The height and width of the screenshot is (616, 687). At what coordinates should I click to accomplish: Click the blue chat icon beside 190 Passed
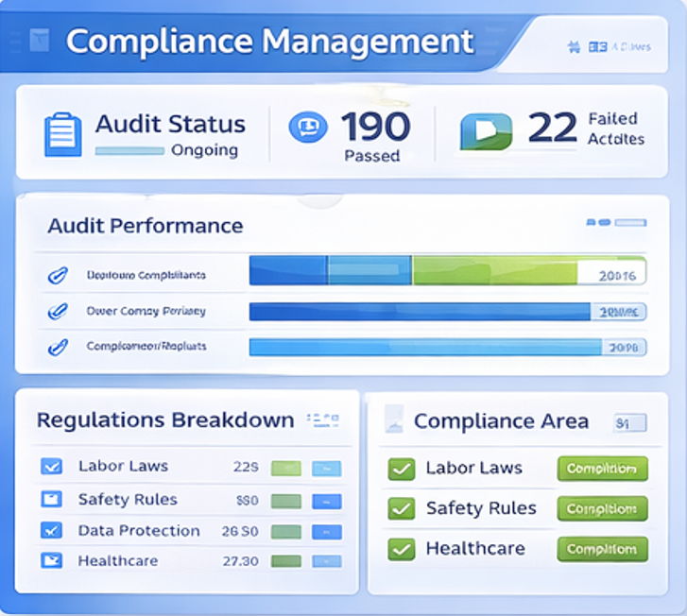coord(308,127)
